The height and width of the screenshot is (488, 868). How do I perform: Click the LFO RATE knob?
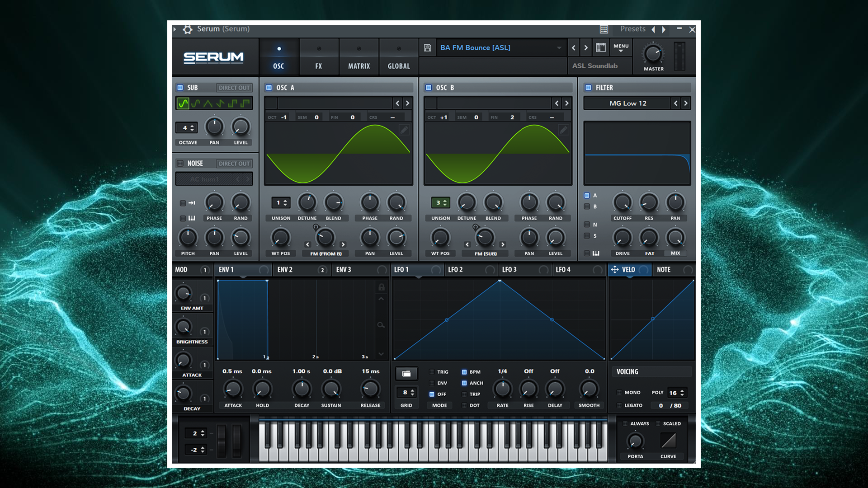[502, 389]
